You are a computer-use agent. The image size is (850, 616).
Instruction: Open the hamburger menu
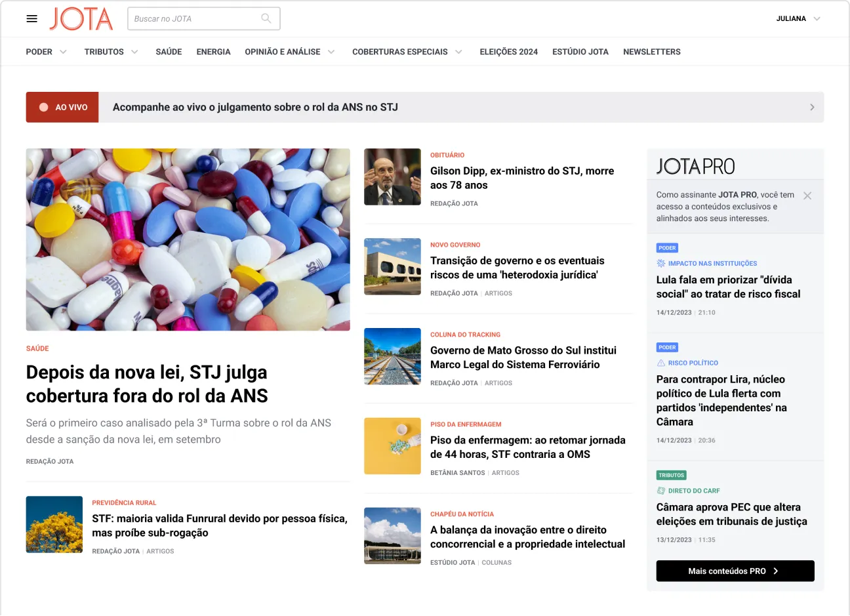point(31,18)
